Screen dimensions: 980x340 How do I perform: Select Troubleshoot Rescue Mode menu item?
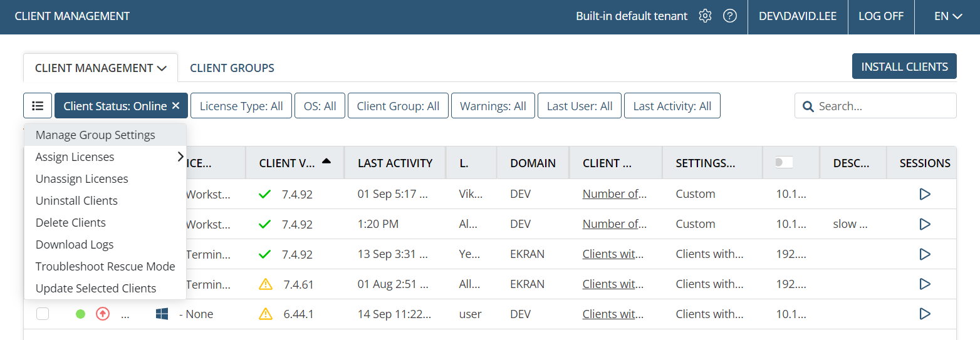coord(105,267)
